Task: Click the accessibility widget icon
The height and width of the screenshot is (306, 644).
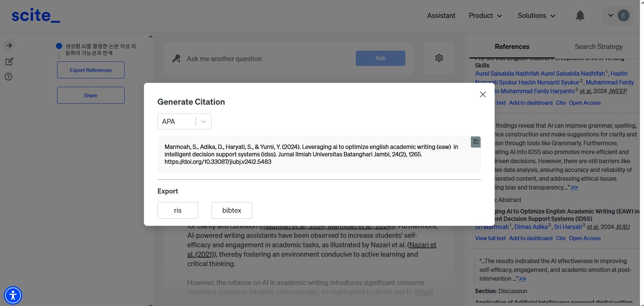Action: (13, 295)
